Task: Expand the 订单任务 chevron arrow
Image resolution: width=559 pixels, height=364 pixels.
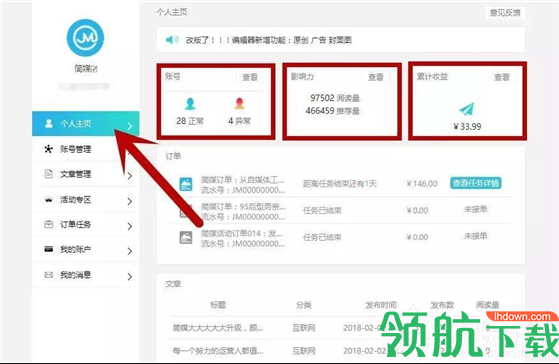Action: [130, 226]
